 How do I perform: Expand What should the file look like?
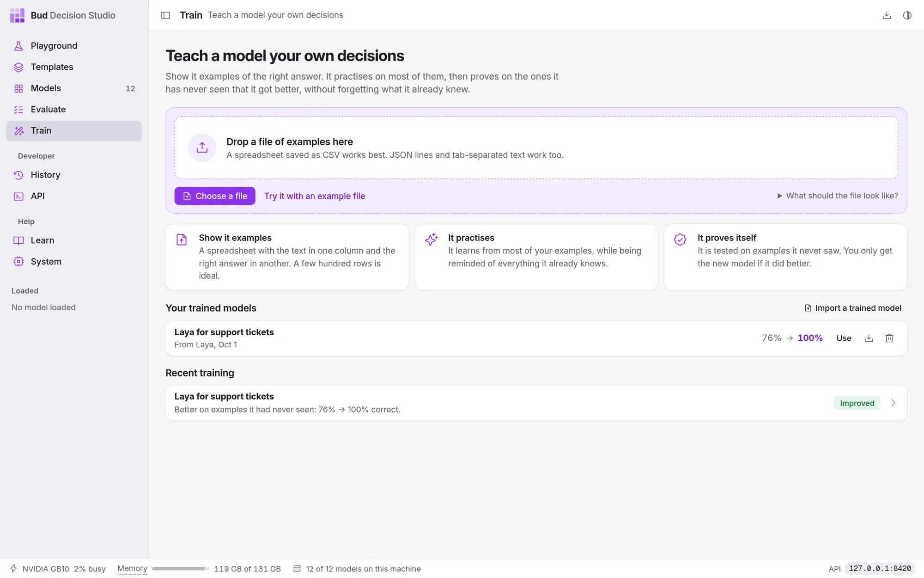[x=838, y=196]
